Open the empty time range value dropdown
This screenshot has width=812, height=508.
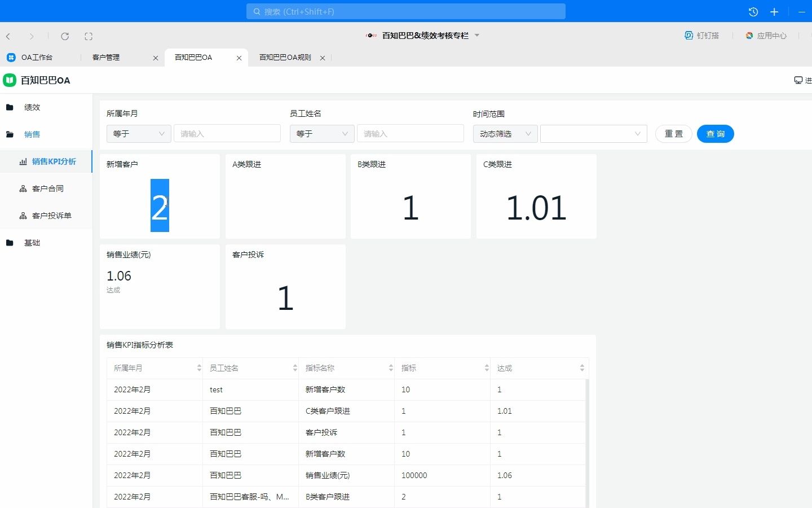tap(594, 134)
